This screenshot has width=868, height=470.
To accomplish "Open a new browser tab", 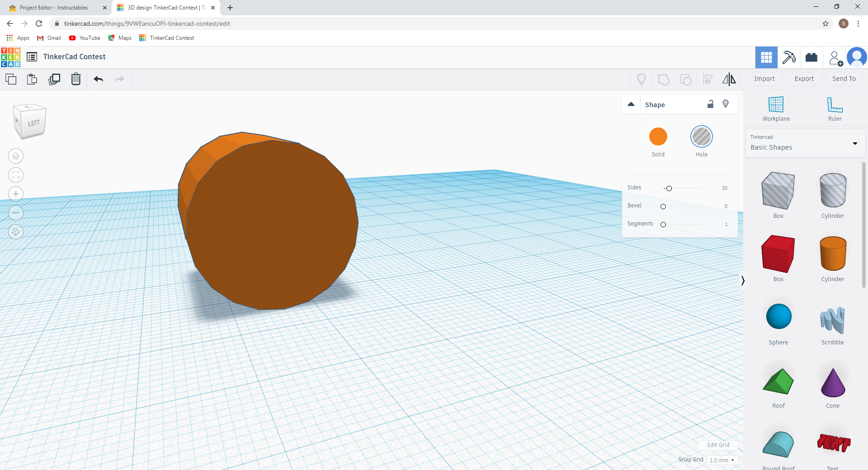I will click(x=230, y=8).
